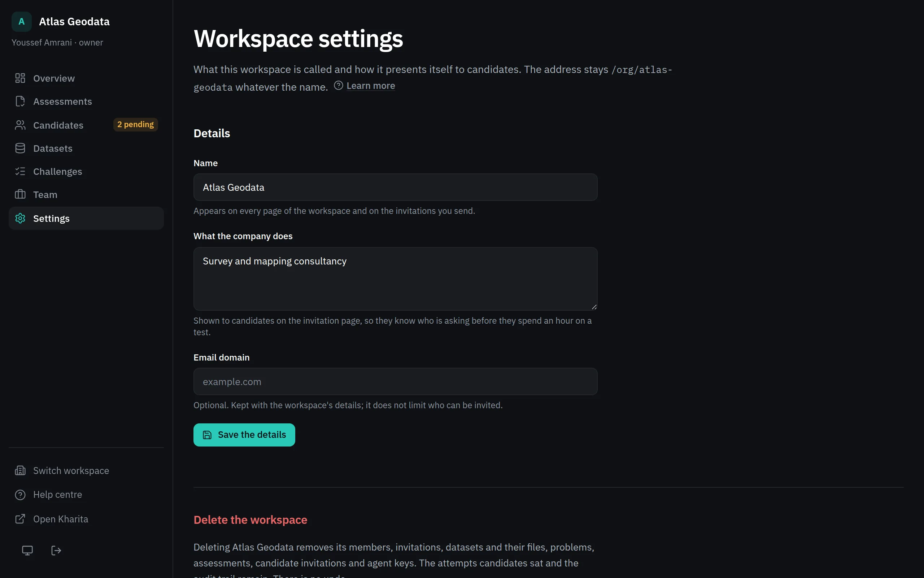The height and width of the screenshot is (578, 924).
Task: Click the Email domain input field
Action: pyautogui.click(x=395, y=381)
